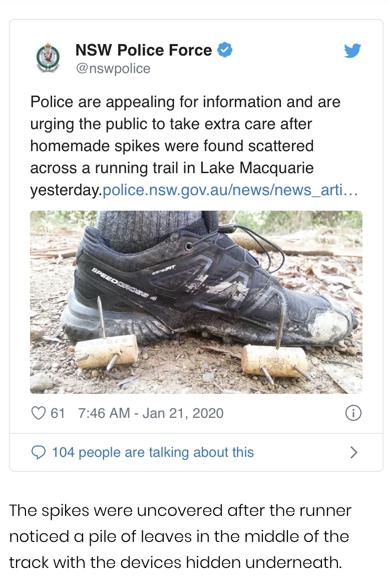Click the NSW Police Force avatar crest
The image size is (389, 588).
click(48, 58)
